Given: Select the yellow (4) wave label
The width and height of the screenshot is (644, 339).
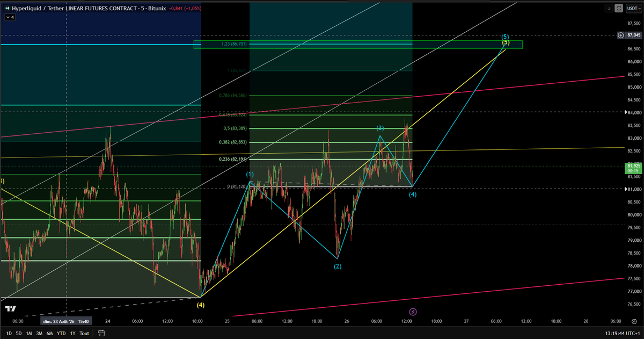Looking at the screenshot, I should (x=200, y=305).
